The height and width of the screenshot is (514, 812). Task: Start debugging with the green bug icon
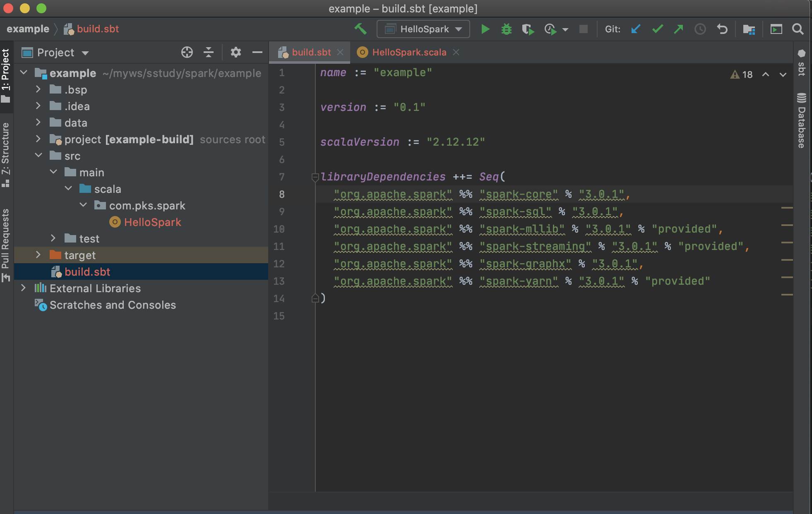(x=507, y=29)
